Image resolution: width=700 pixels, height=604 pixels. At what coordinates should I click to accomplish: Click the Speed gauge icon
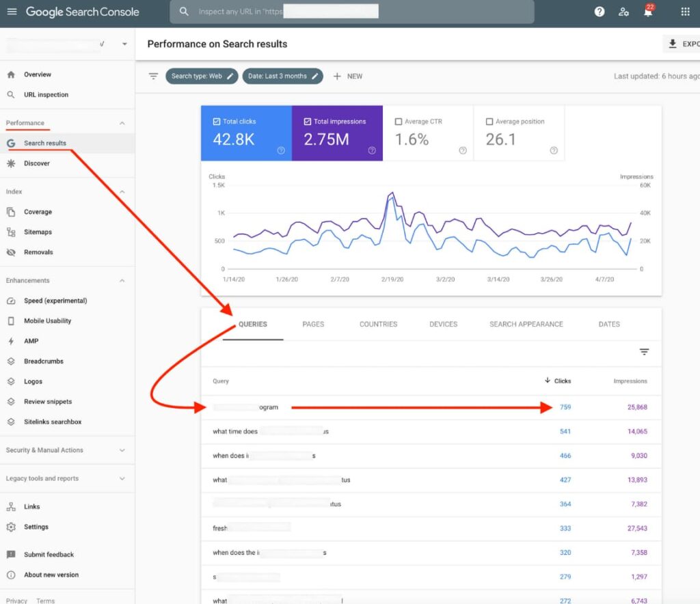(11, 301)
